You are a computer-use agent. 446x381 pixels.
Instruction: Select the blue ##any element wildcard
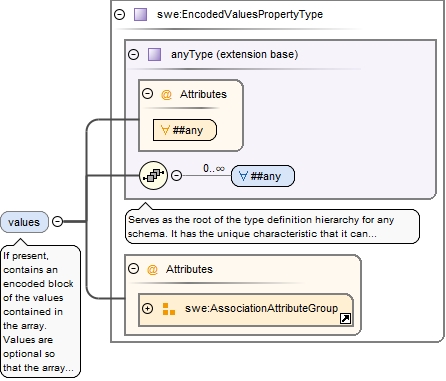[x=263, y=176]
